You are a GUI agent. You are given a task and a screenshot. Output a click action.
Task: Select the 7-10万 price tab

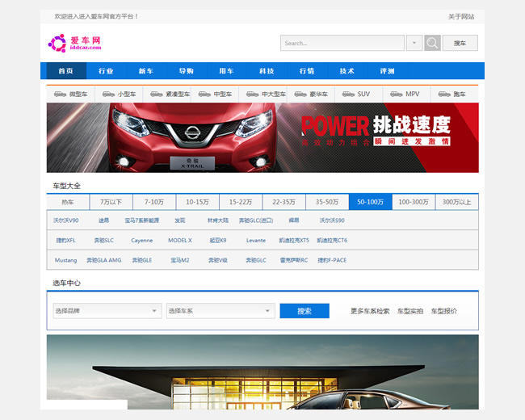point(154,202)
